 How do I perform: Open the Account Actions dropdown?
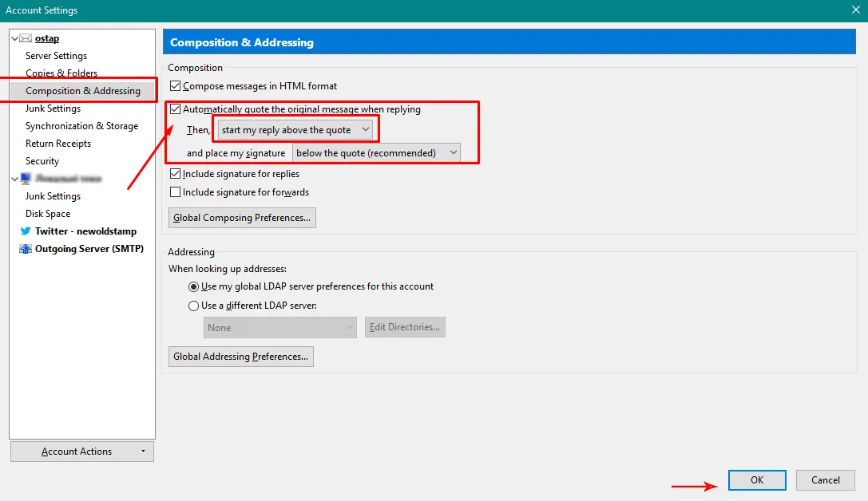82,452
